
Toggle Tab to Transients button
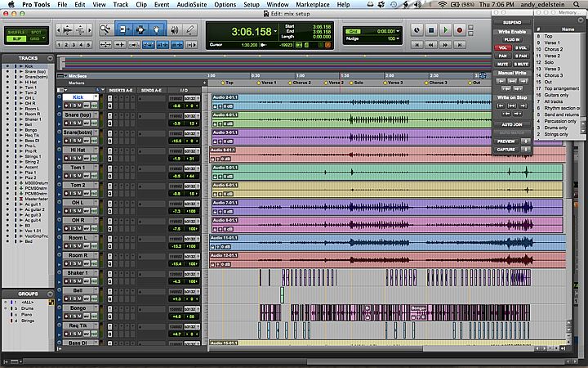(119, 45)
